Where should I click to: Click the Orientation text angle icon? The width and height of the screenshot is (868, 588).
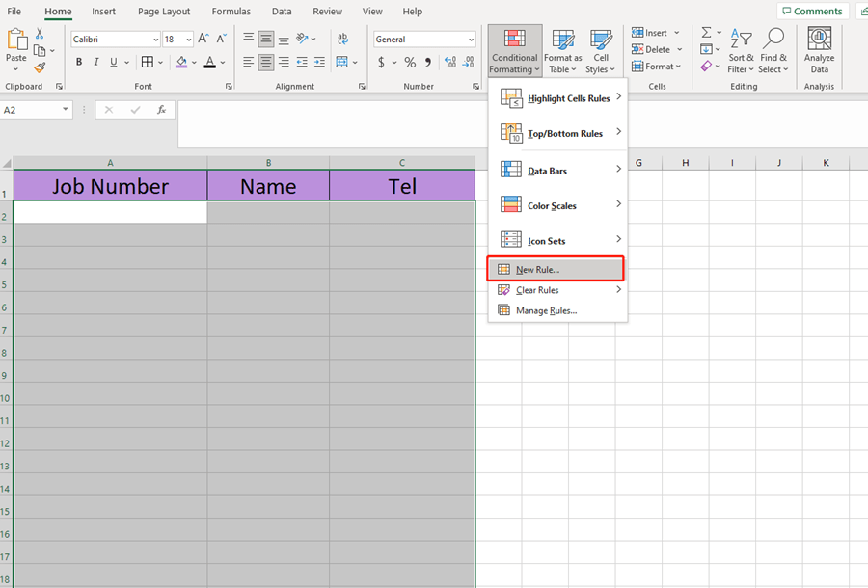(302, 39)
